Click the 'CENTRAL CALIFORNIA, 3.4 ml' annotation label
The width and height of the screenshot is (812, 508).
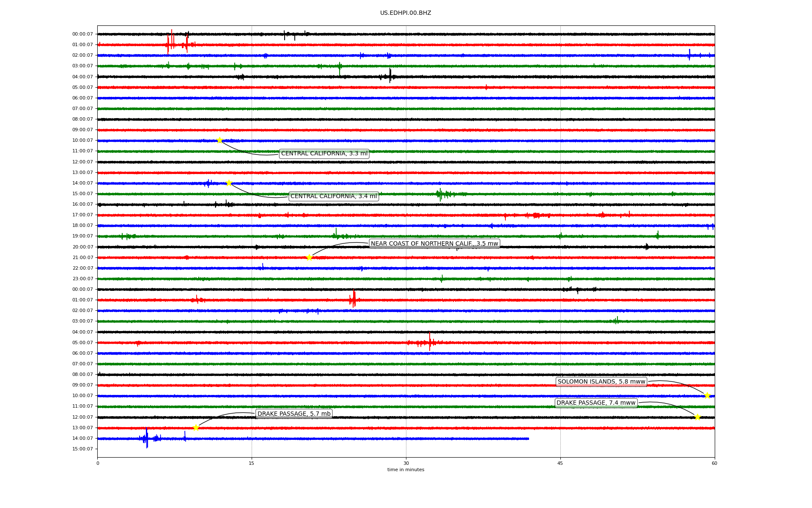pos(334,196)
